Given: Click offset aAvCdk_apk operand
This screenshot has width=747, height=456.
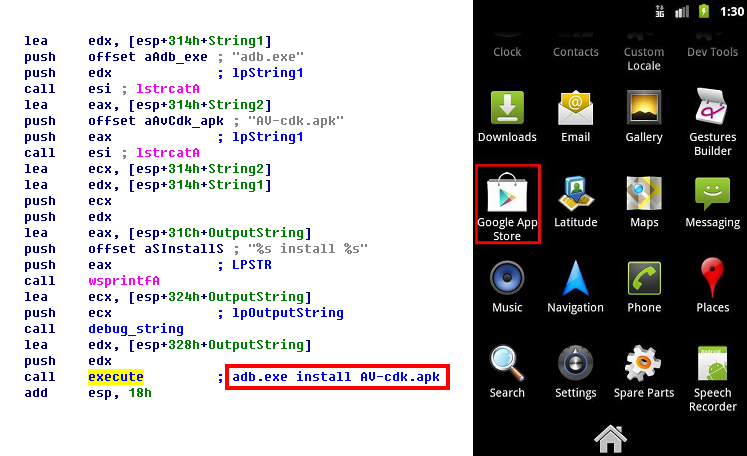Looking at the screenshot, I should [156, 121].
